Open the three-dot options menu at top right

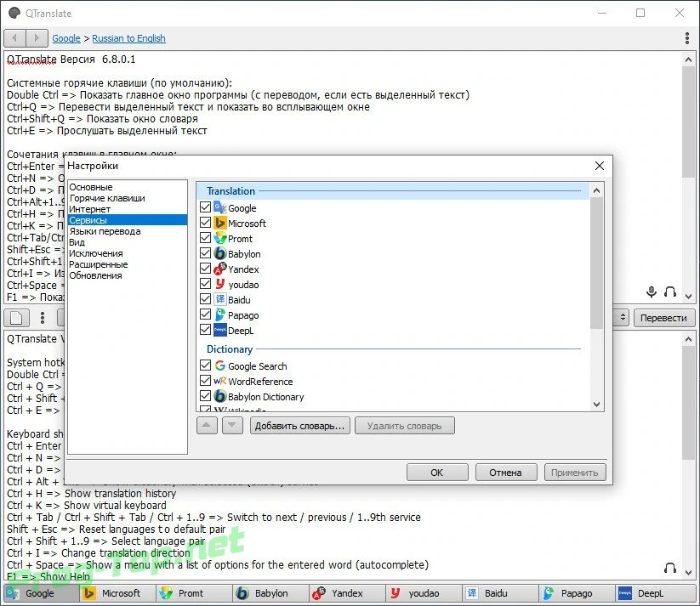click(687, 38)
